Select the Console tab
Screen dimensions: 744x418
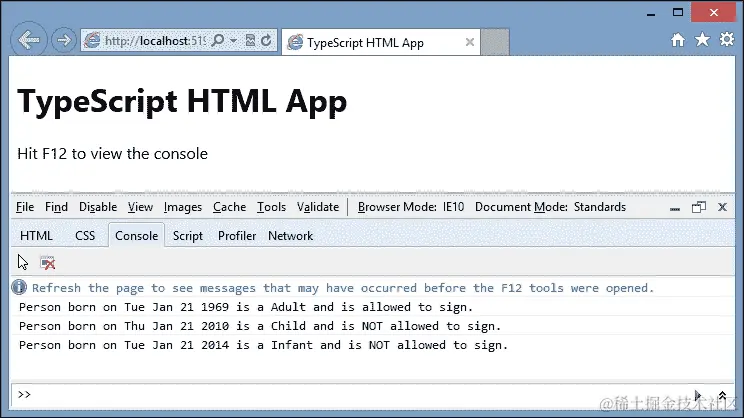[137, 235]
